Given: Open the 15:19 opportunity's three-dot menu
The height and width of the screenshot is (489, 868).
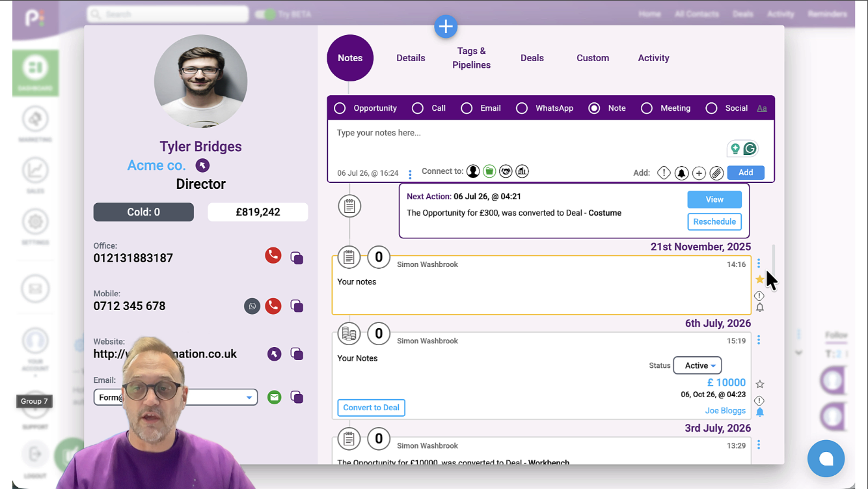Looking at the screenshot, I should (x=759, y=340).
